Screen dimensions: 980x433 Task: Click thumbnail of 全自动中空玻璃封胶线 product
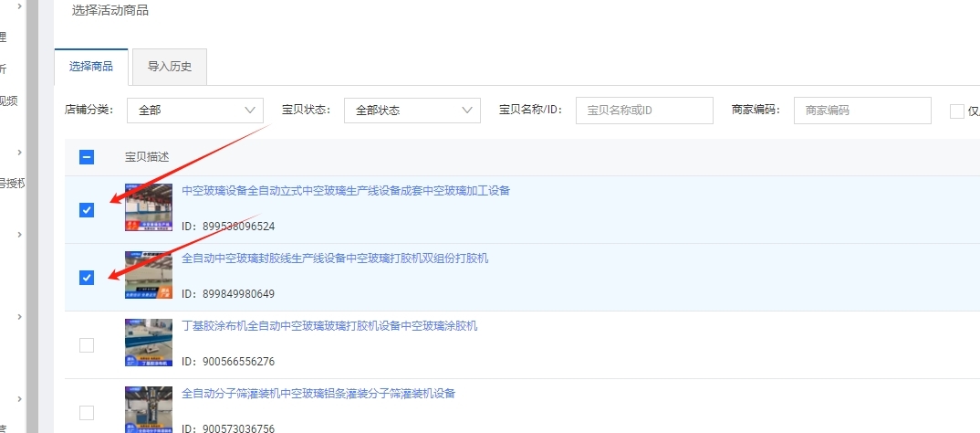149,275
